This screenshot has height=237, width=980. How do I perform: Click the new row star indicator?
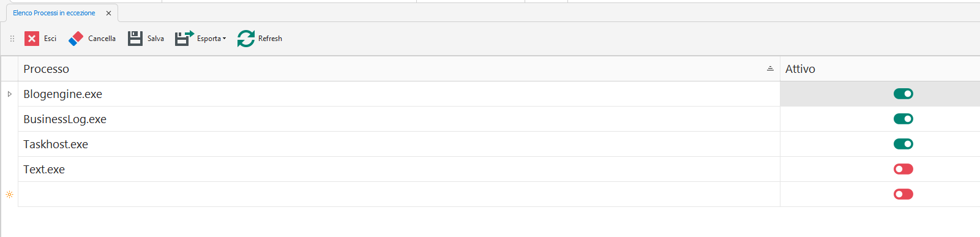pyautogui.click(x=9, y=194)
